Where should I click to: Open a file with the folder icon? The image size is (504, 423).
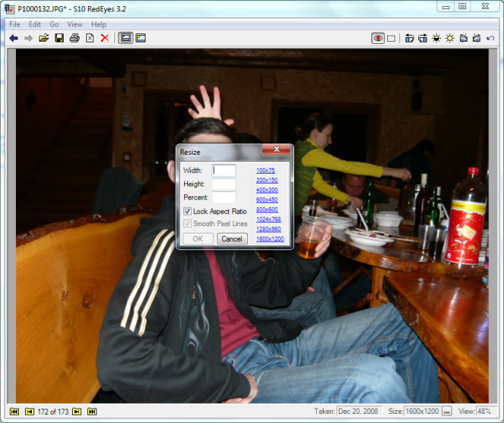[x=44, y=38]
